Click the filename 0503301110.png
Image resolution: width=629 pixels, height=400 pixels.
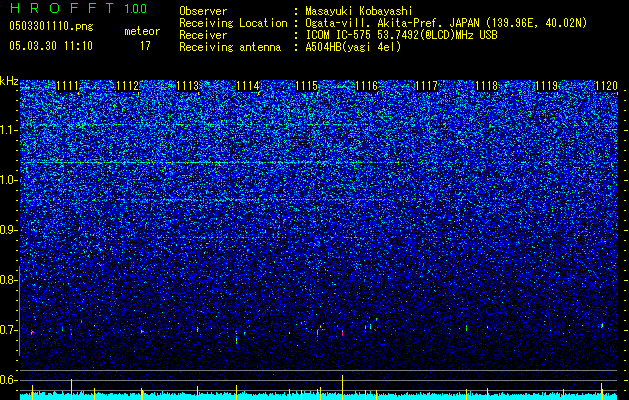pyautogui.click(x=51, y=27)
